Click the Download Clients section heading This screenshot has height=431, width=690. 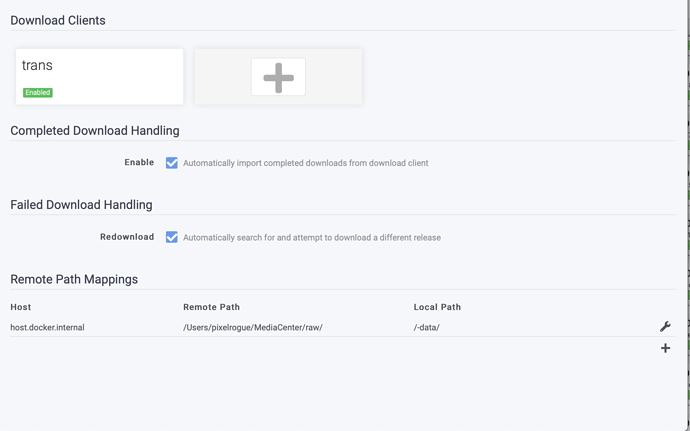coord(58,20)
